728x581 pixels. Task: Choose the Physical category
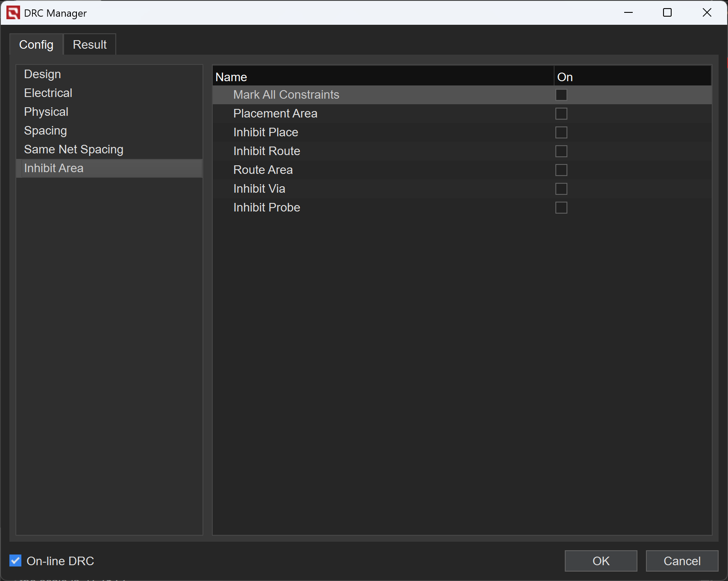[x=46, y=112]
